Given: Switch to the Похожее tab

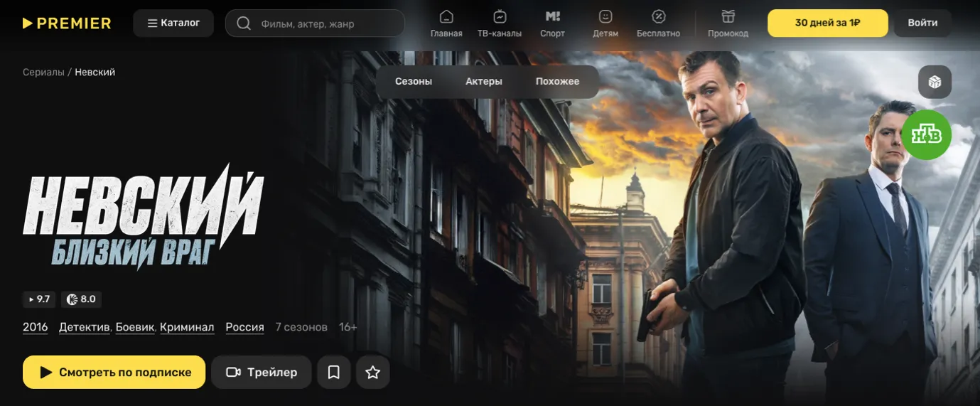Looking at the screenshot, I should 557,82.
